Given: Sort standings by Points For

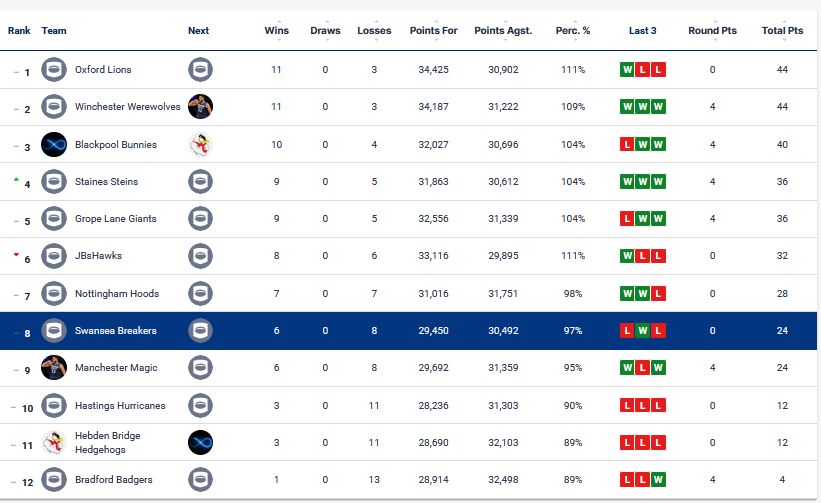Looking at the screenshot, I should [434, 30].
